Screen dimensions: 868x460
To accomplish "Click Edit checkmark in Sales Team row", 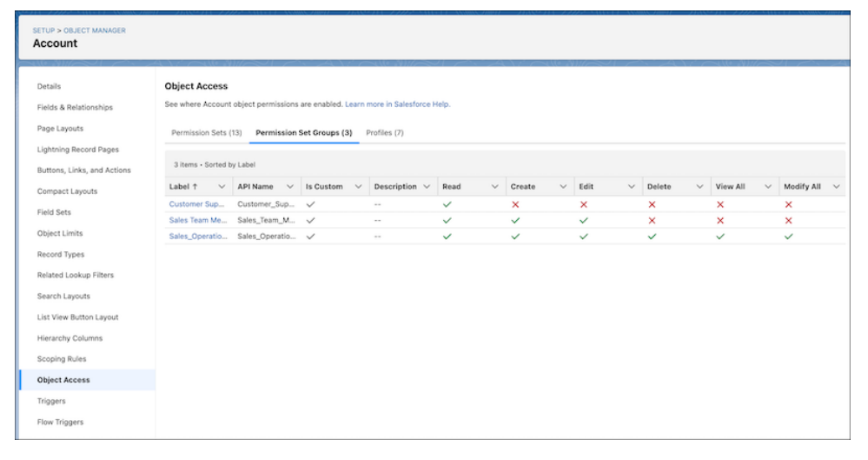I will click(583, 221).
